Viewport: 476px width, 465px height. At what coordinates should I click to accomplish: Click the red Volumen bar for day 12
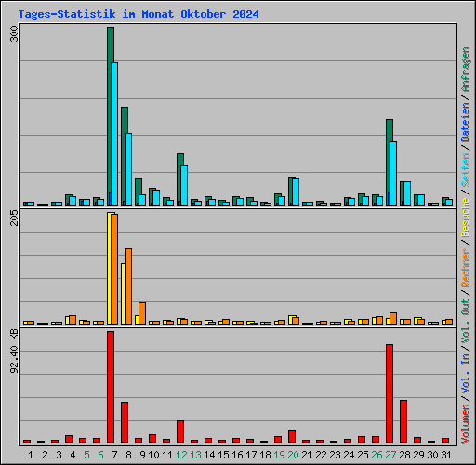180,432
